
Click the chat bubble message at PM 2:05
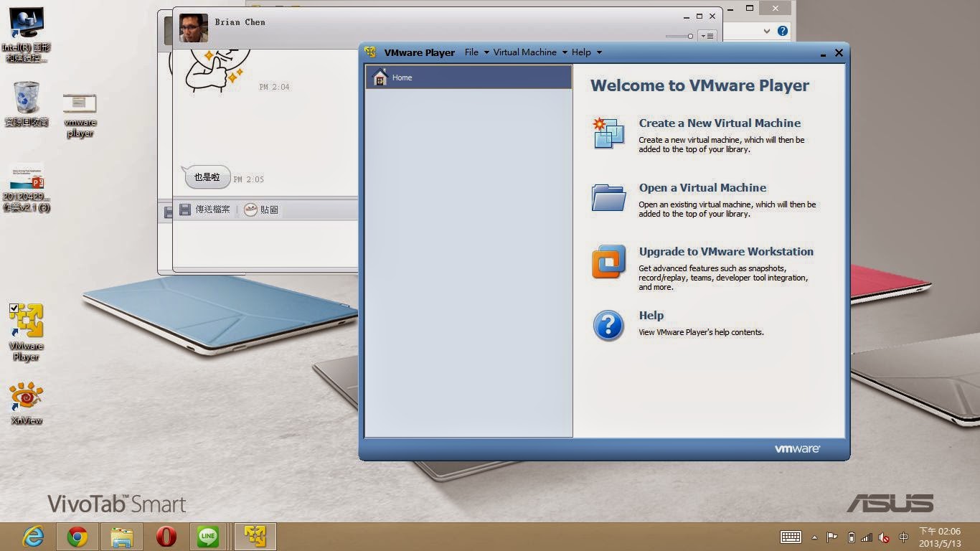[x=207, y=176]
